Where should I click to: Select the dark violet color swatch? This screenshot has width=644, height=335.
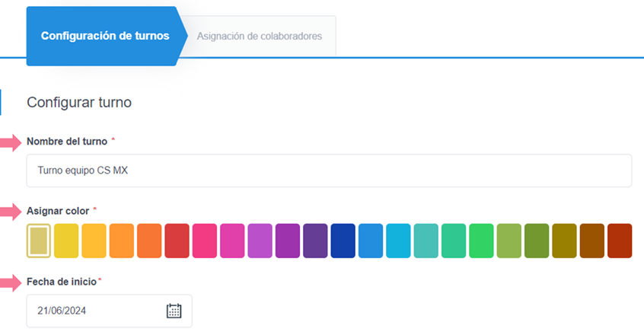point(315,241)
